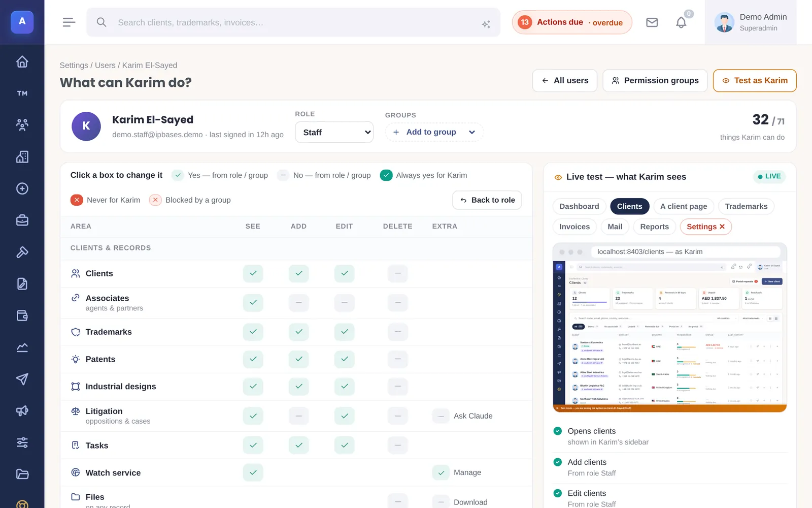
Task: Open the Staff role dropdown
Action: pos(334,132)
